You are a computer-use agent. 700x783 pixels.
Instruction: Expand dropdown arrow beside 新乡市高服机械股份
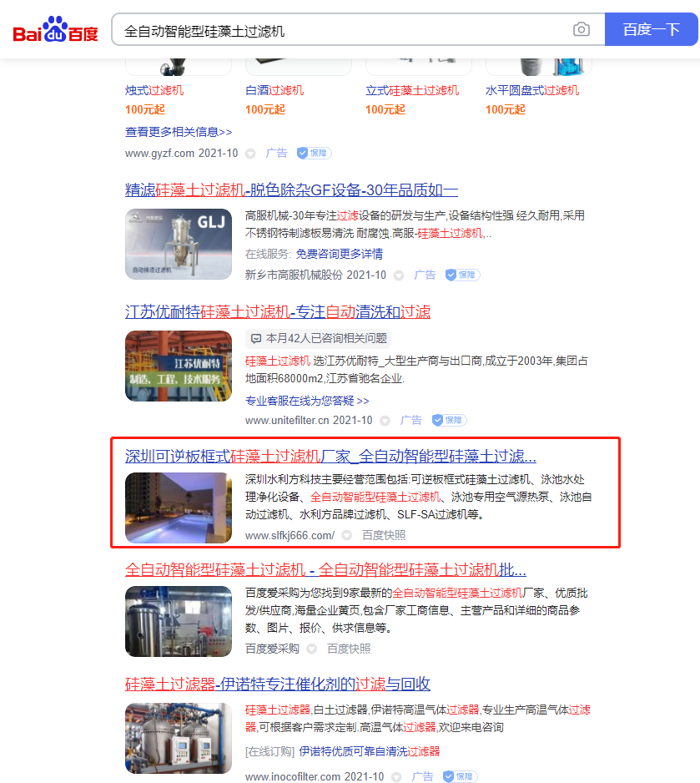pyautogui.click(x=399, y=275)
